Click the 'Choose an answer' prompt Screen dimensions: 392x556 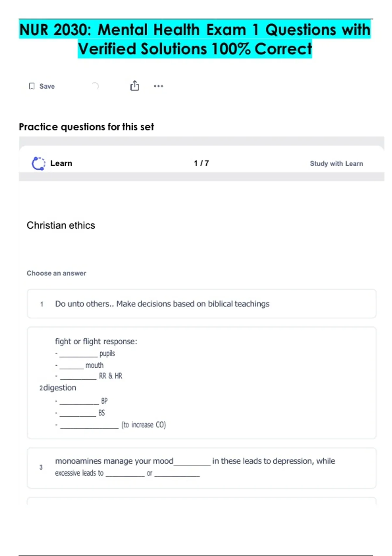(x=57, y=273)
